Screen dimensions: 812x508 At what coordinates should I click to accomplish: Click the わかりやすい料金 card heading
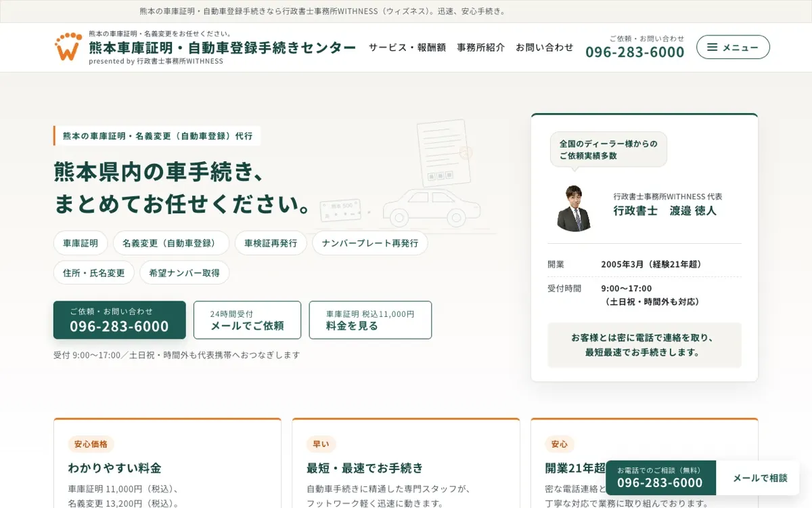tap(114, 467)
